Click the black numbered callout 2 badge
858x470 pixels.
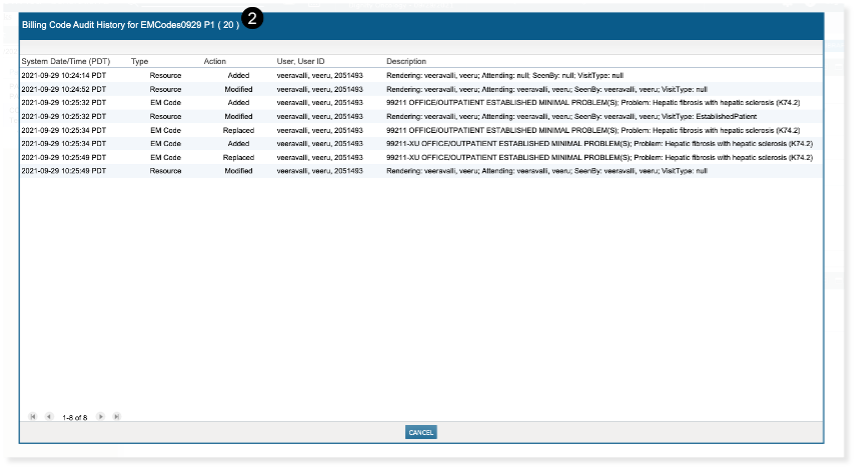(253, 19)
